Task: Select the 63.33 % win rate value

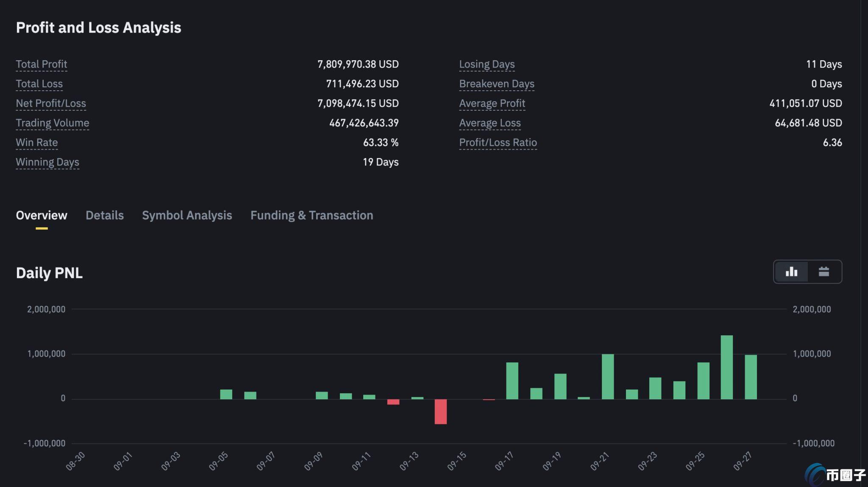Action: click(381, 142)
